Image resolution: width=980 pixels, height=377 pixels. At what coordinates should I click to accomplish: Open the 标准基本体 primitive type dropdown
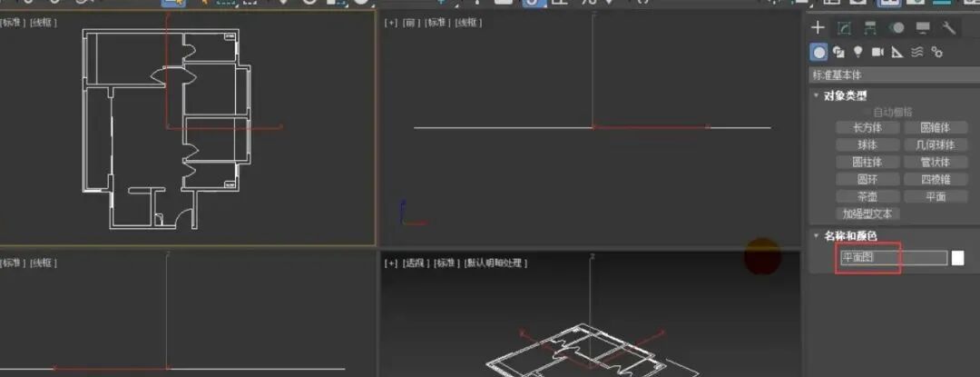coord(895,75)
